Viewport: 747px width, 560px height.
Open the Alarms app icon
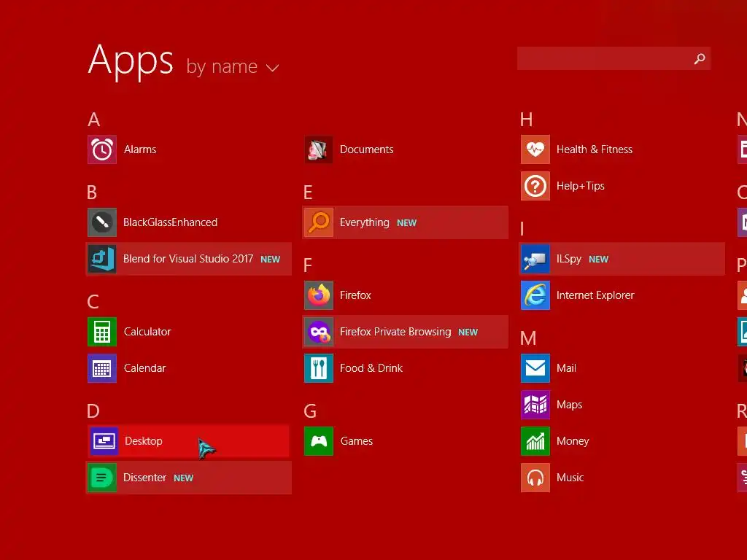click(102, 149)
